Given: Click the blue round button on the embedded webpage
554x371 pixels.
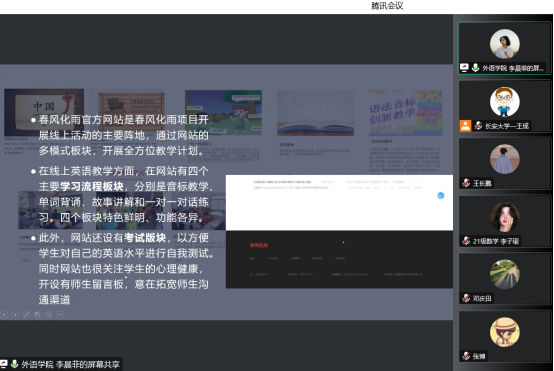Looking at the screenshot, I should pos(441,195).
